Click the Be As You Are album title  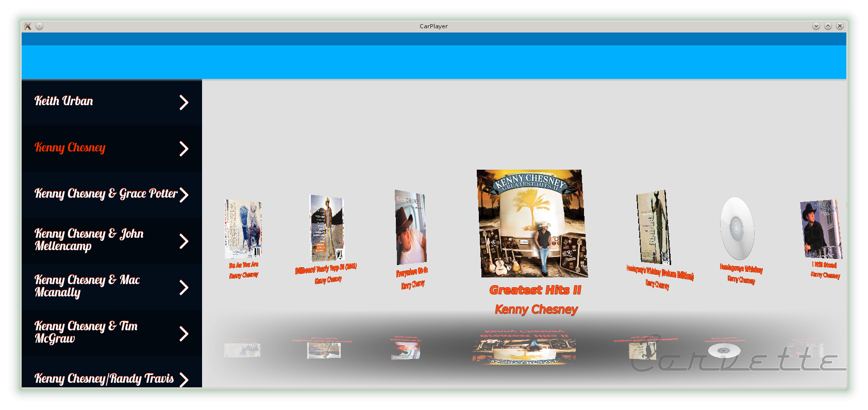point(244,265)
